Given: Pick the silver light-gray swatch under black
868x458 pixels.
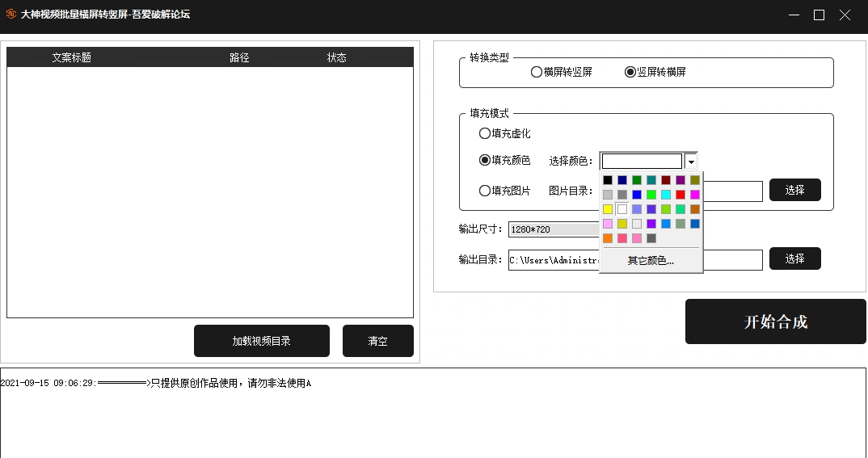Looking at the screenshot, I should pos(608,194).
